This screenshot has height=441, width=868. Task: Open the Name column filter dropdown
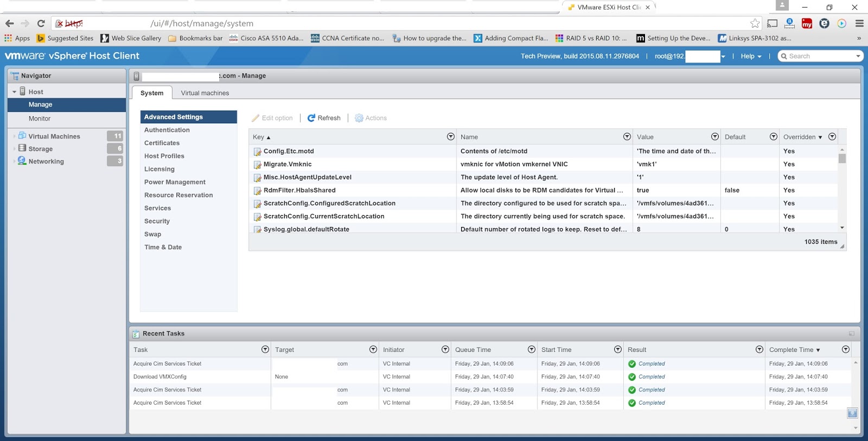tap(627, 136)
